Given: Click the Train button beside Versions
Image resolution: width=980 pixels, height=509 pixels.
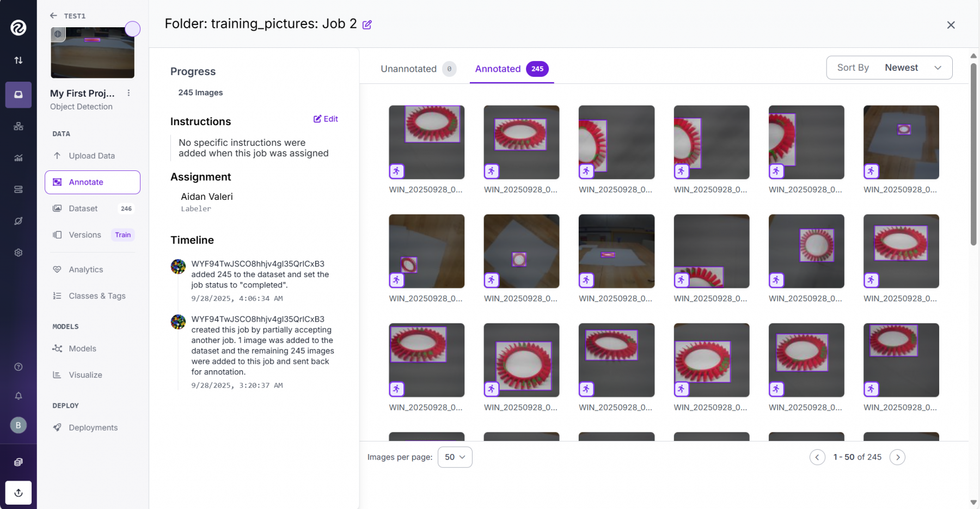Looking at the screenshot, I should pos(122,235).
